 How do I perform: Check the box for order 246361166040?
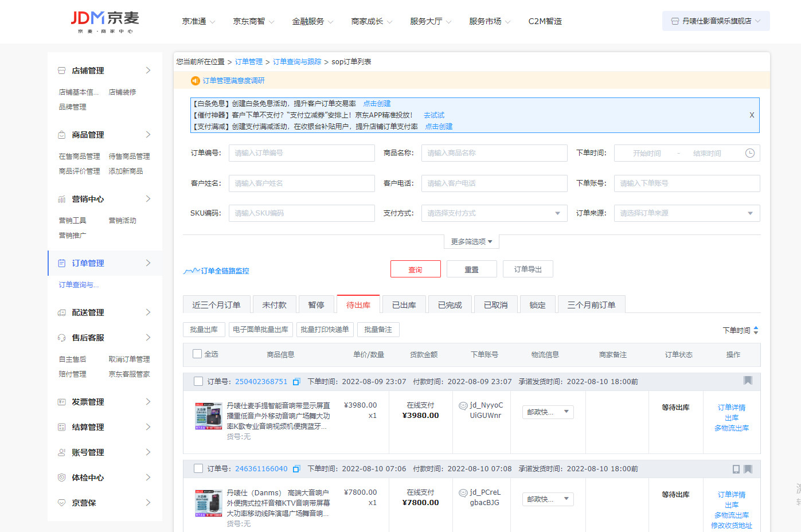[198, 468]
